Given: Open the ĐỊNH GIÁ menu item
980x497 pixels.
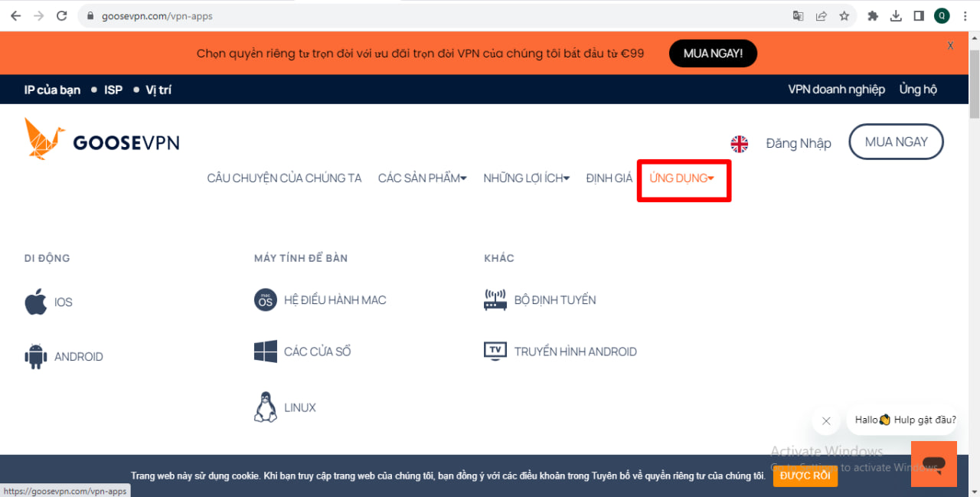Looking at the screenshot, I should [609, 177].
